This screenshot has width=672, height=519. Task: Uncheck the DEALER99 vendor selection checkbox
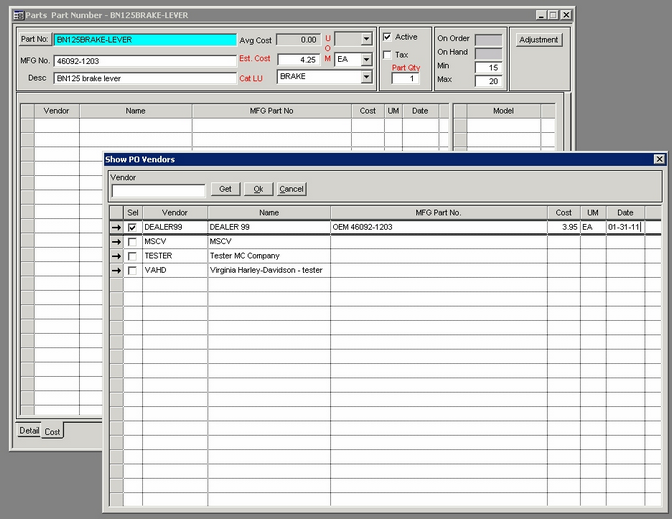132,228
